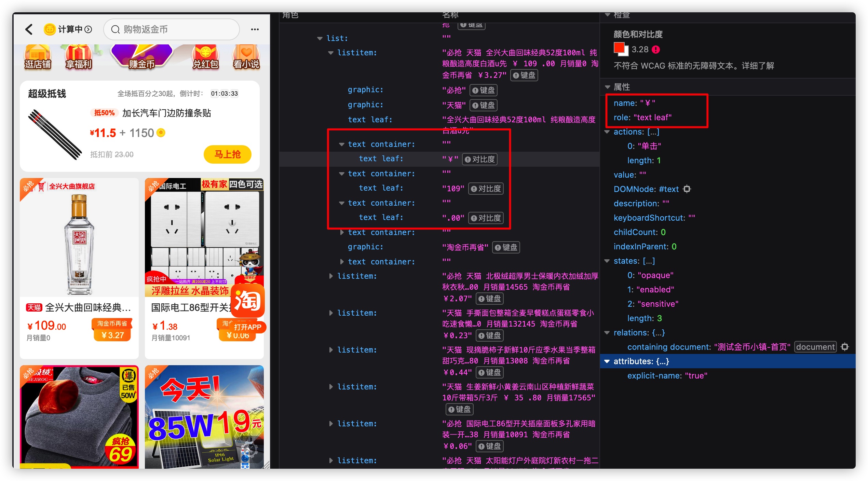Click target icon next to the document badge

[845, 347]
